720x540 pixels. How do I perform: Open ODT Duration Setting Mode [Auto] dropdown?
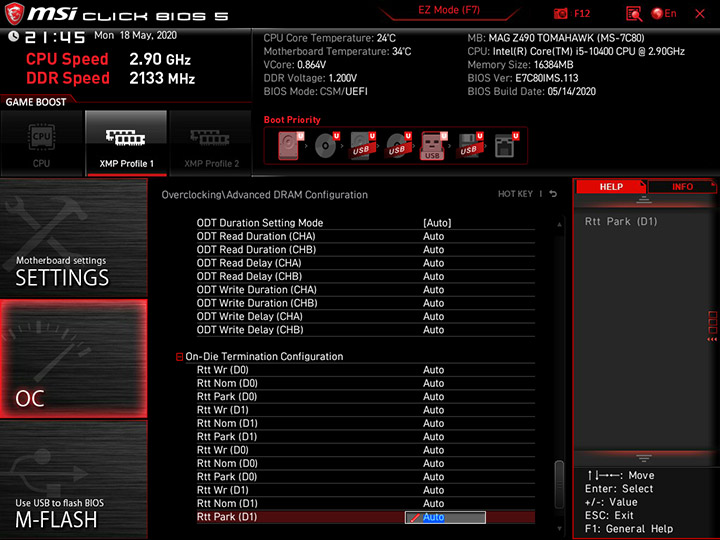coord(437,223)
